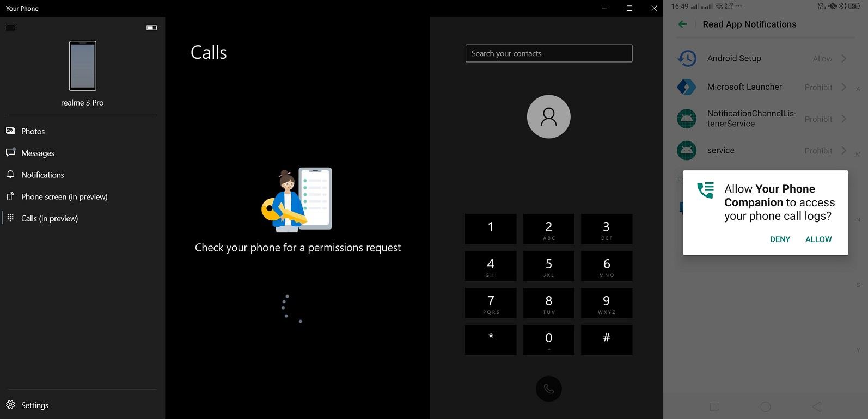Tap Android recent apps square button
This screenshot has width=868, height=419.
(x=714, y=407)
